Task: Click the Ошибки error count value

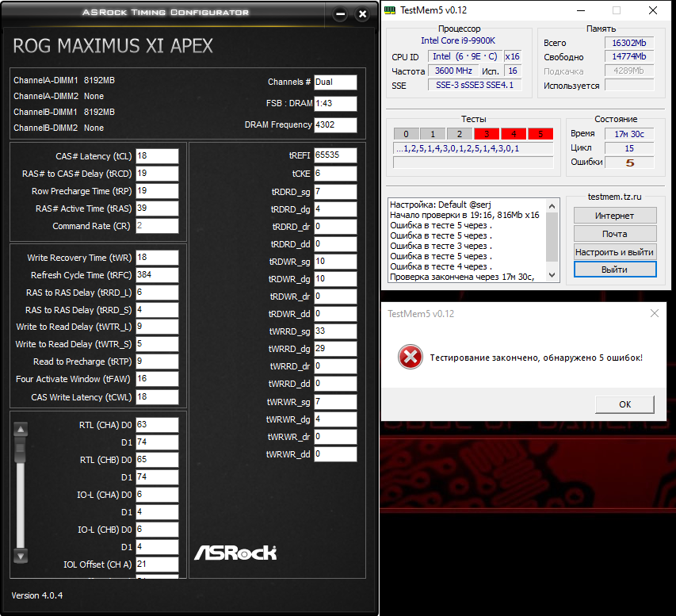Action: [629, 163]
